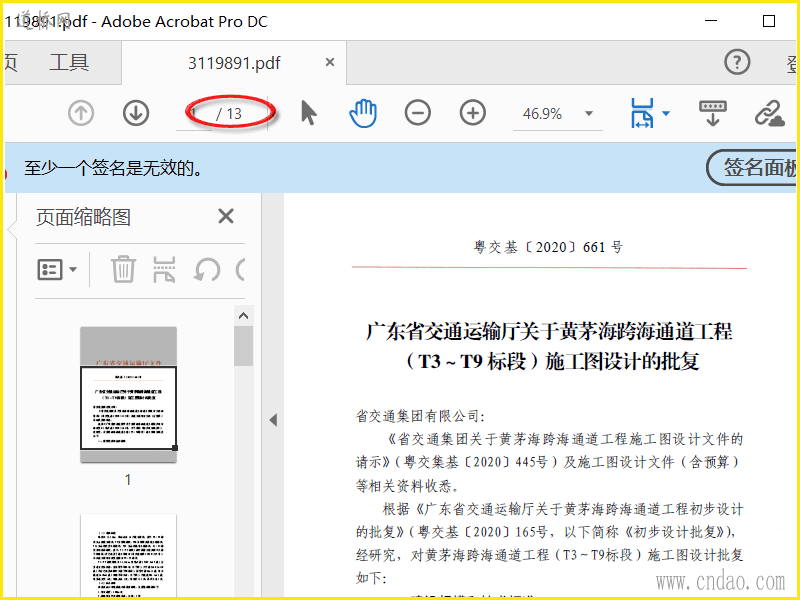This screenshot has width=800, height=600.
Task: Zoom out with the minus icon
Action: [x=418, y=113]
